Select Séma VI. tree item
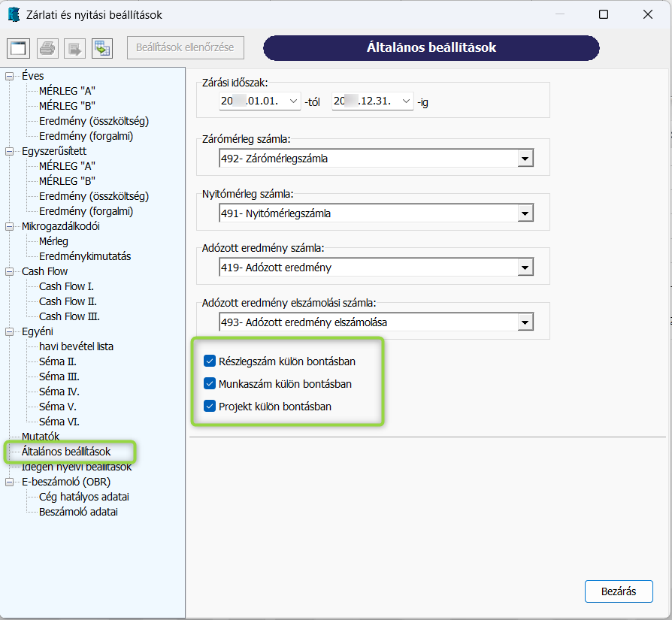The width and height of the screenshot is (672, 620). [59, 421]
